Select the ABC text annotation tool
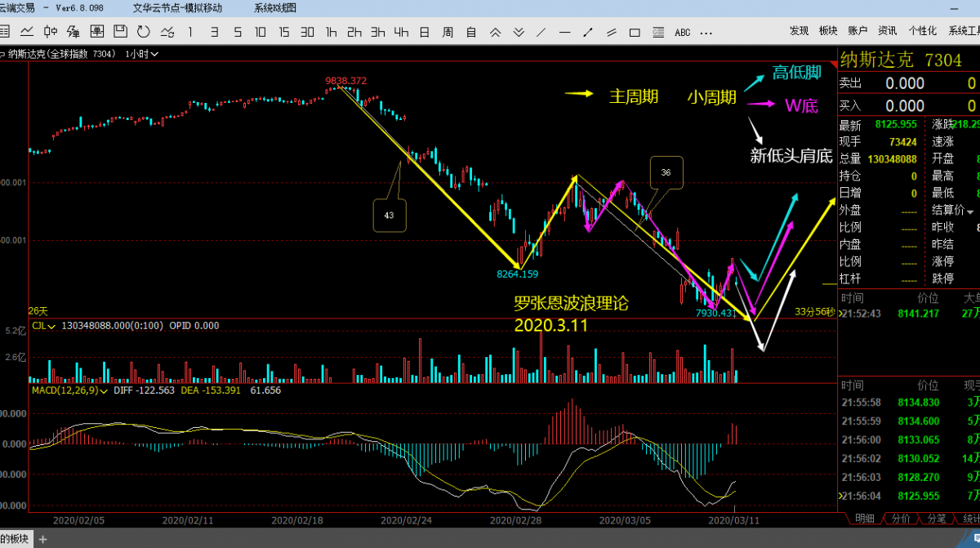This screenshot has width=980, height=548. [x=683, y=33]
